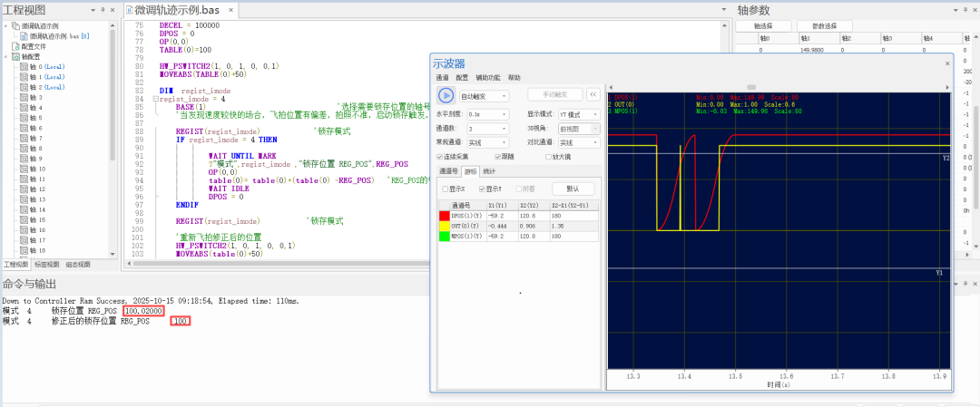
Task: Collapse code fold at line 84
Action: tap(154, 99)
